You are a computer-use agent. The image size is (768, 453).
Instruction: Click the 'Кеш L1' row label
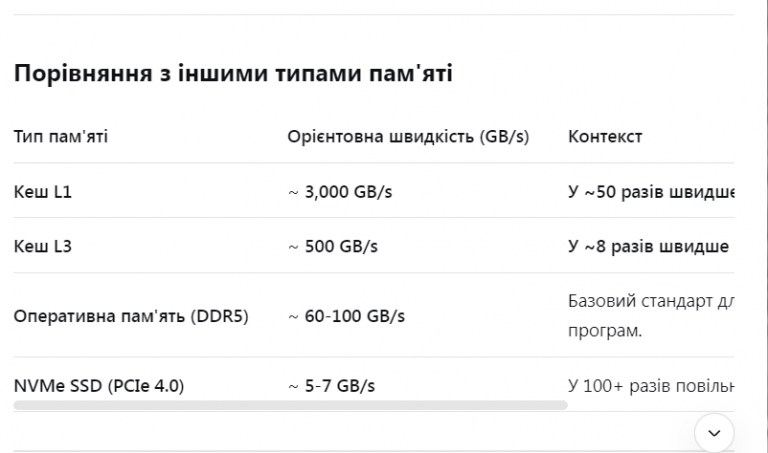[x=43, y=191]
